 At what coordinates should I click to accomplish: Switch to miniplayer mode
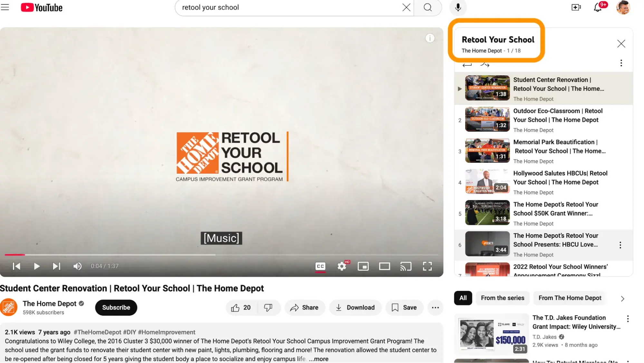tap(363, 266)
